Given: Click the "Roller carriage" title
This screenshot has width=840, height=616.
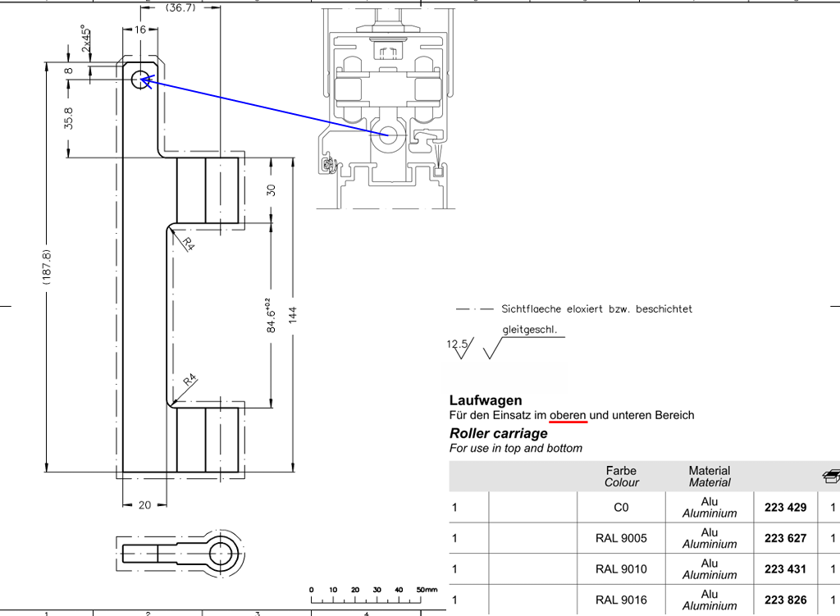Looking at the screenshot, I should (498, 433).
